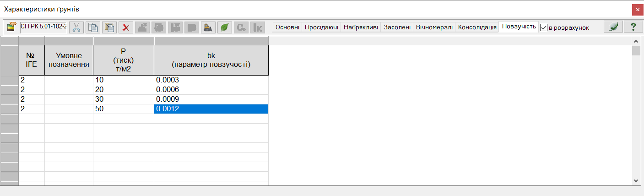The height and width of the screenshot is (196, 644).
Task: Go to the Вічномерзлі tab
Action: pos(434,27)
